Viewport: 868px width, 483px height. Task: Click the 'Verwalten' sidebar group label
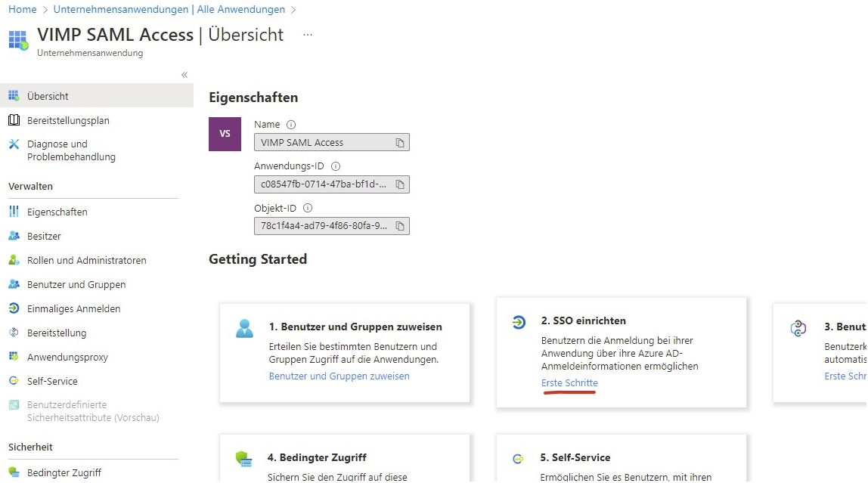(30, 187)
